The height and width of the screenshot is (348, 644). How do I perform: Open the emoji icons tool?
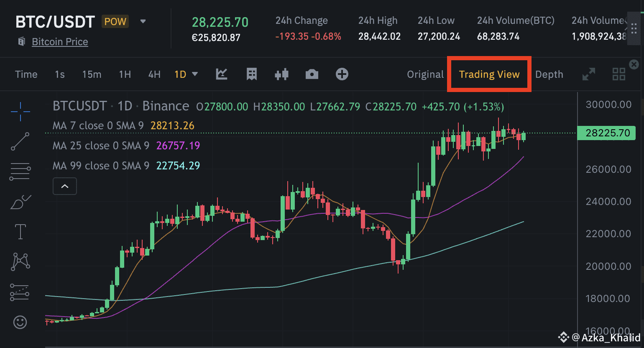(20, 322)
